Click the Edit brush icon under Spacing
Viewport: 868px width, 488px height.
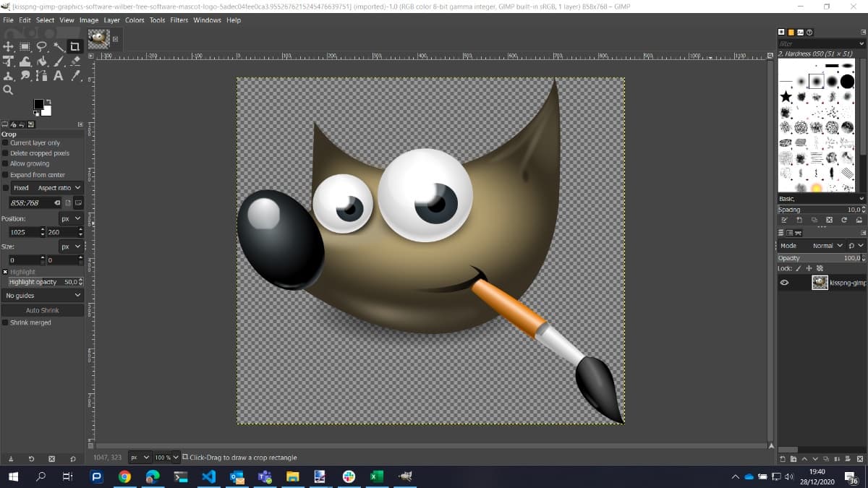tap(785, 220)
